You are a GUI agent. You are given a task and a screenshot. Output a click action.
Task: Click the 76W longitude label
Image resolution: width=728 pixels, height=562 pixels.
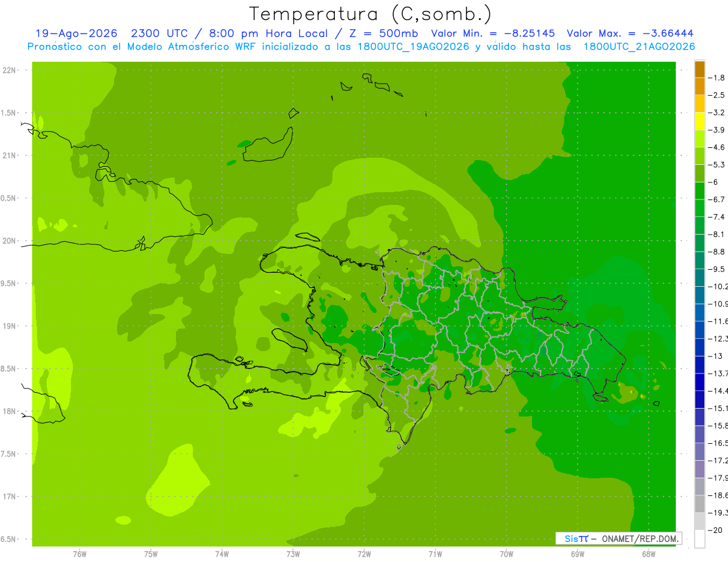[x=79, y=554]
